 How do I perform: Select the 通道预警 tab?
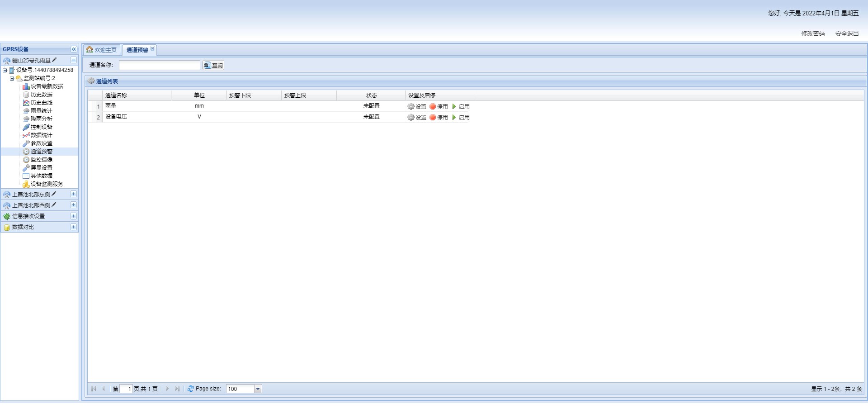[137, 50]
